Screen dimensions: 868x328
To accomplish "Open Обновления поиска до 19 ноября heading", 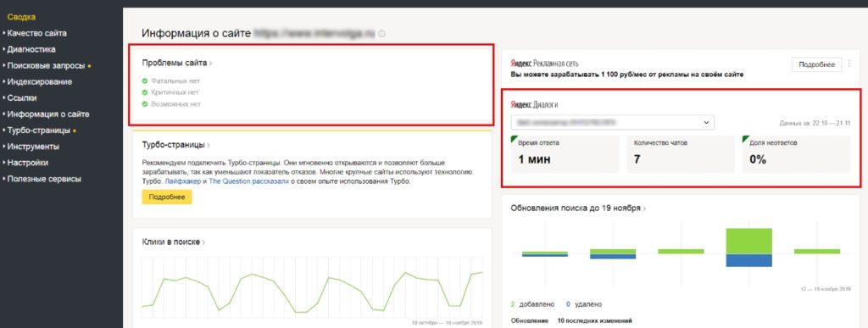I will pyautogui.click(x=578, y=208).
